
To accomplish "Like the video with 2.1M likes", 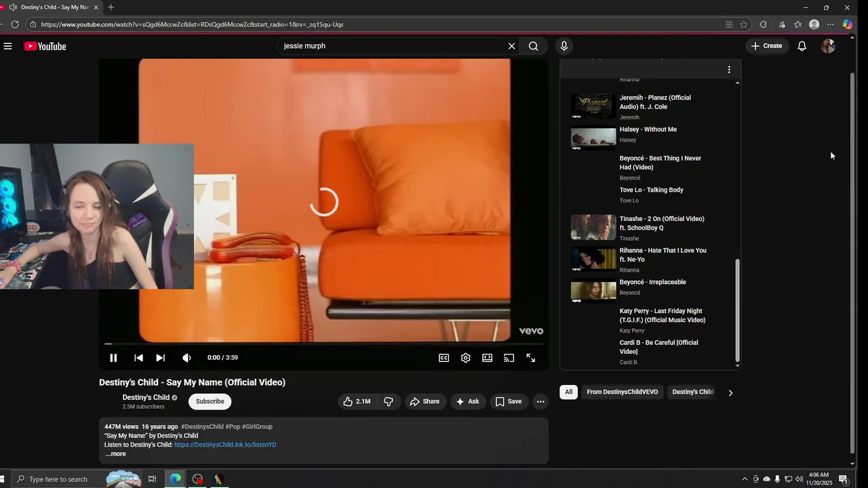I will 357,401.
